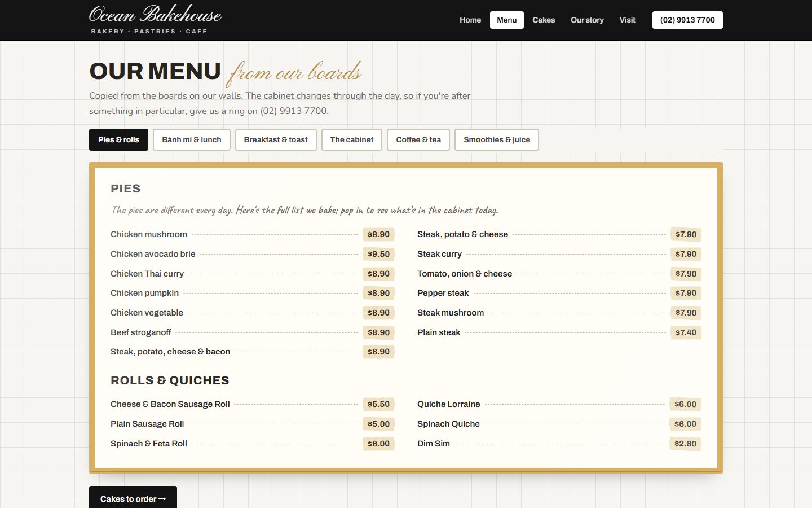Click the Pepper steak item

559,293
